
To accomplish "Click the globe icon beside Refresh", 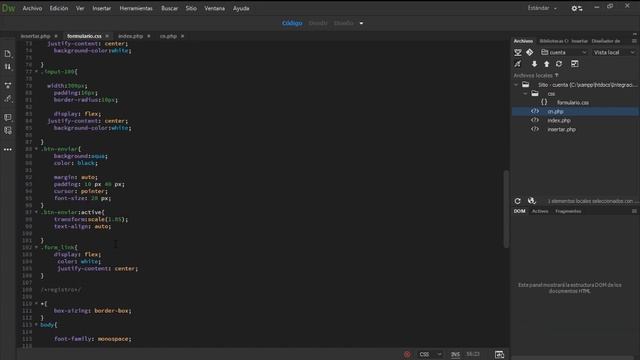I will (531, 201).
